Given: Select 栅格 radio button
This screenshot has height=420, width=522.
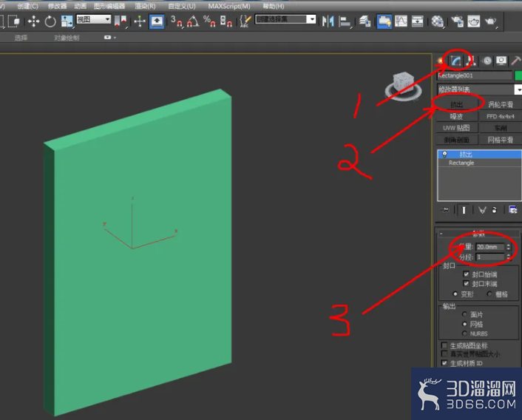Looking at the screenshot, I should [x=489, y=294].
